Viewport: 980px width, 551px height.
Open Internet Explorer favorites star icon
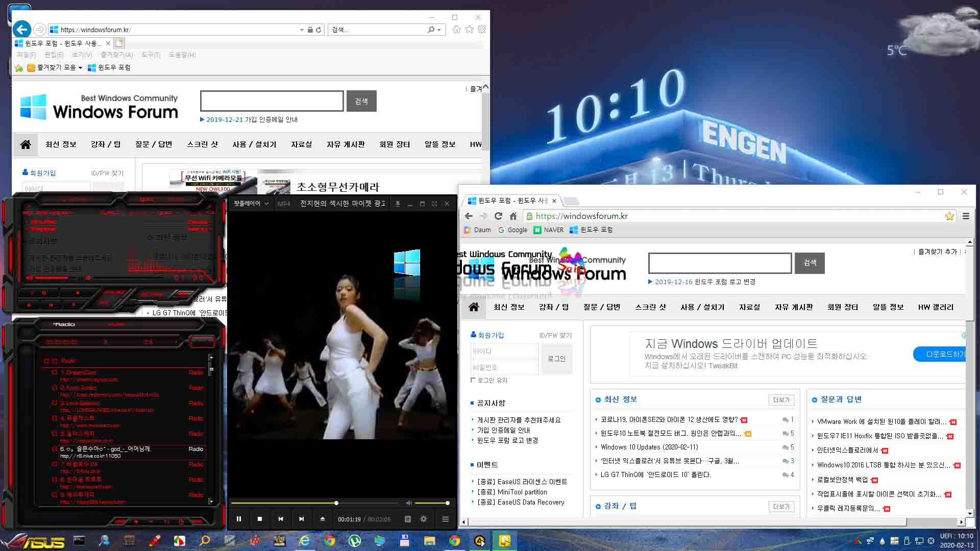coord(469,30)
